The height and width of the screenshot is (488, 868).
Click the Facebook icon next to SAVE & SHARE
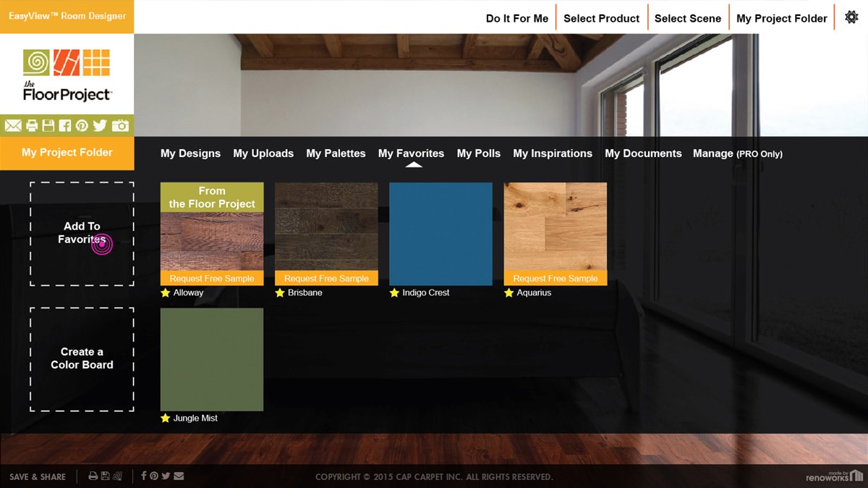point(144,476)
